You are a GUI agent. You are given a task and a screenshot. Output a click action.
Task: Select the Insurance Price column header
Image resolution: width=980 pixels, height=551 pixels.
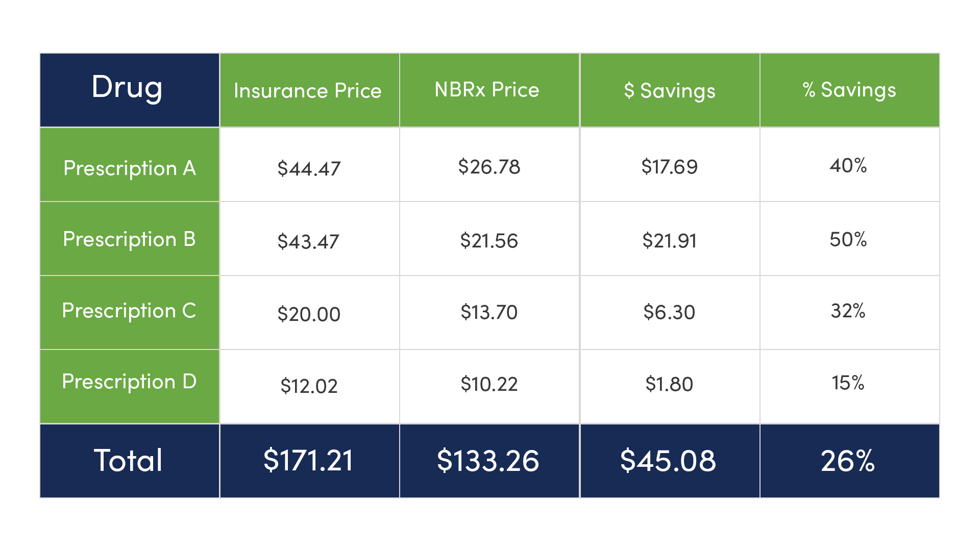(308, 91)
